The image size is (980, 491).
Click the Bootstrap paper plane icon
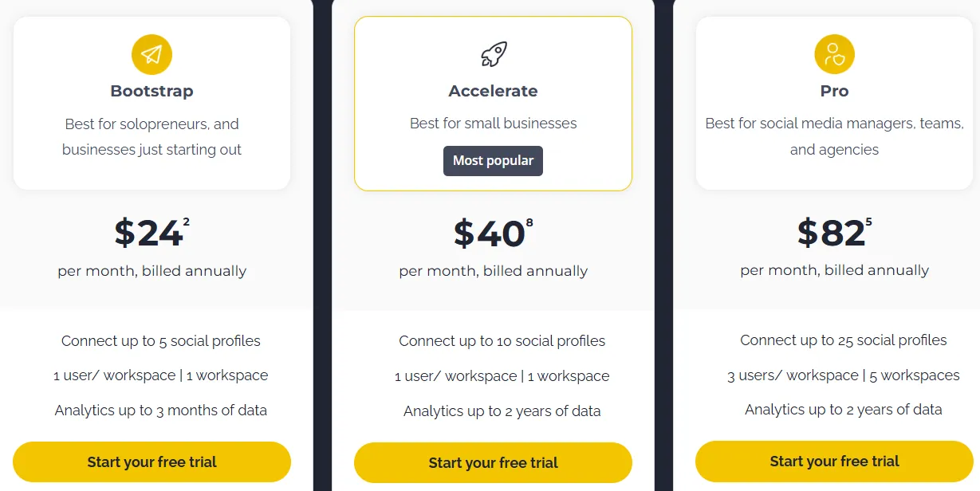tap(152, 54)
